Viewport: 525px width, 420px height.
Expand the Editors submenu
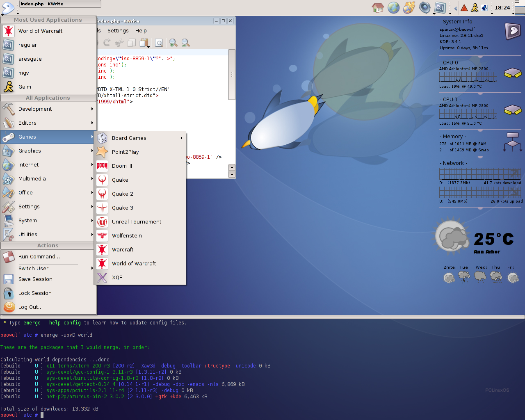coord(48,123)
